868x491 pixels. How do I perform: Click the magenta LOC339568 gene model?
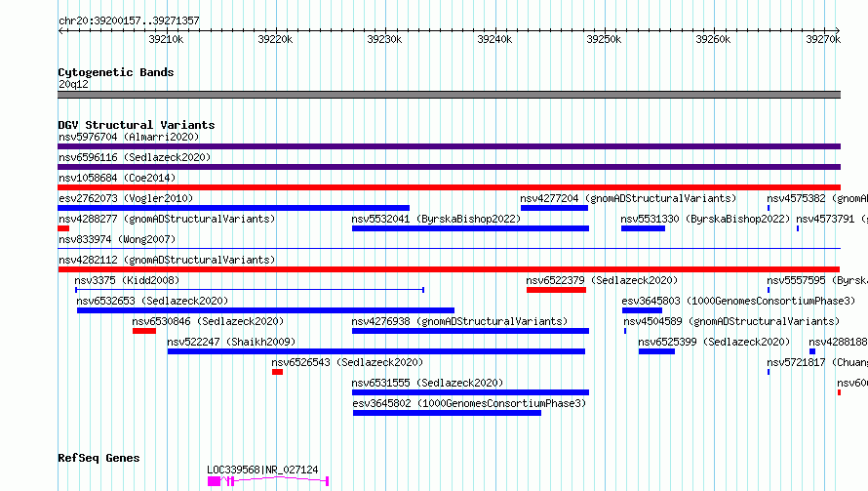click(268, 481)
